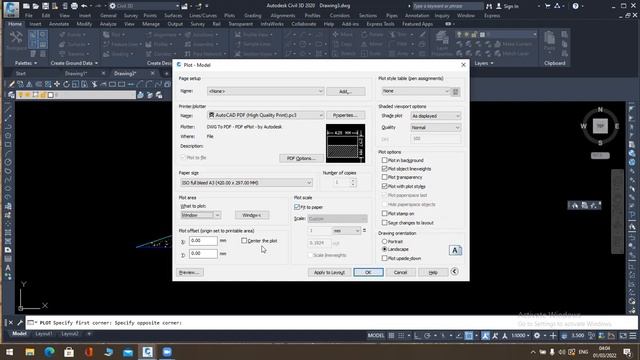Screen dimensions: 640x360
Task: Click the Civil 3D taskbar icon
Action: point(147,352)
